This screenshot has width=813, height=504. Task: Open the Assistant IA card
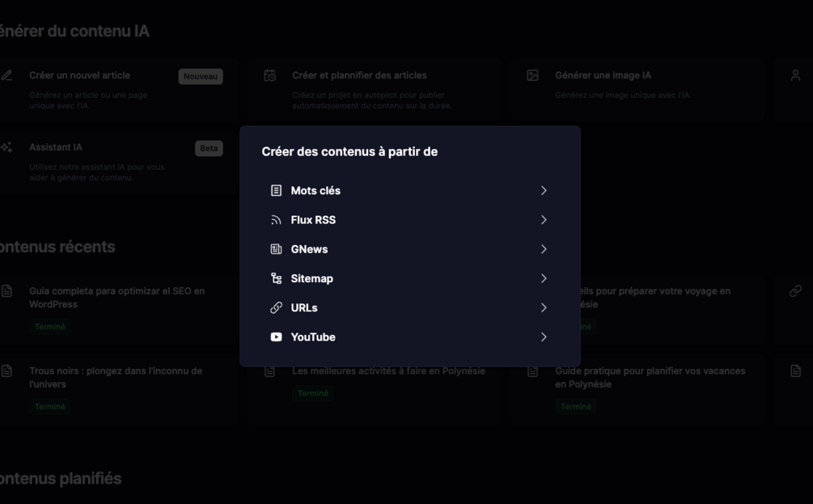click(x=119, y=162)
